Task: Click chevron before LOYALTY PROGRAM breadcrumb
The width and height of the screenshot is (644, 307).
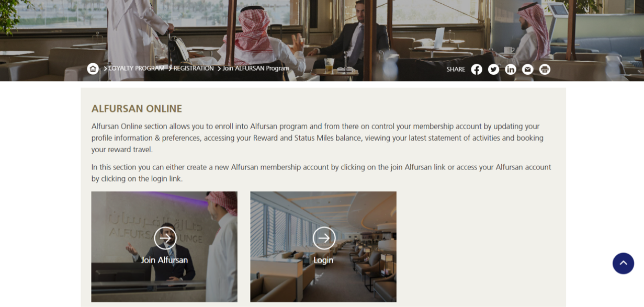Action: pos(105,69)
